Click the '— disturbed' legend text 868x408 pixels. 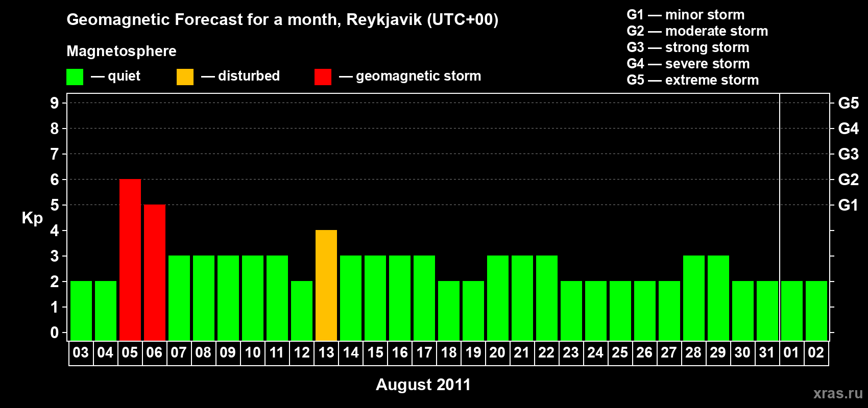(x=240, y=76)
